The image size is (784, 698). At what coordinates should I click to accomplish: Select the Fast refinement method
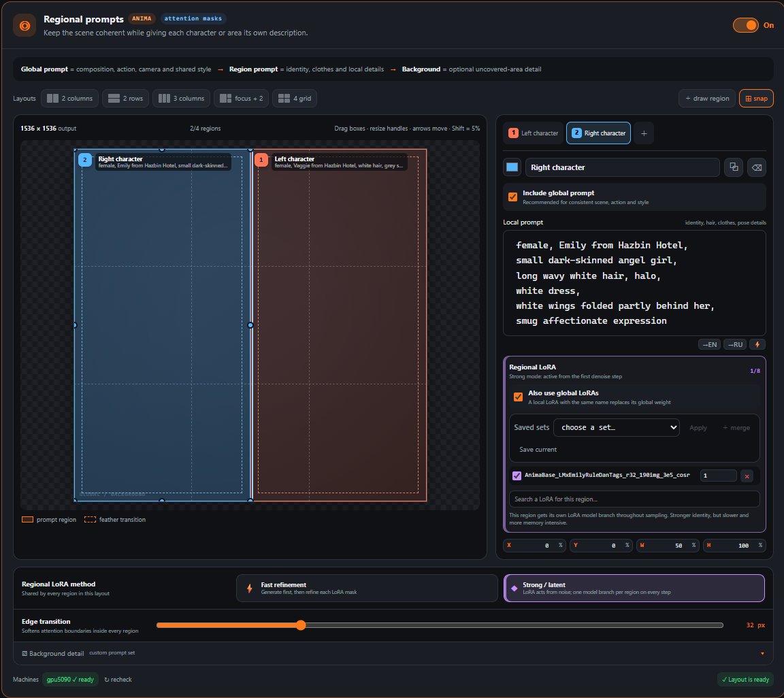[x=367, y=588]
